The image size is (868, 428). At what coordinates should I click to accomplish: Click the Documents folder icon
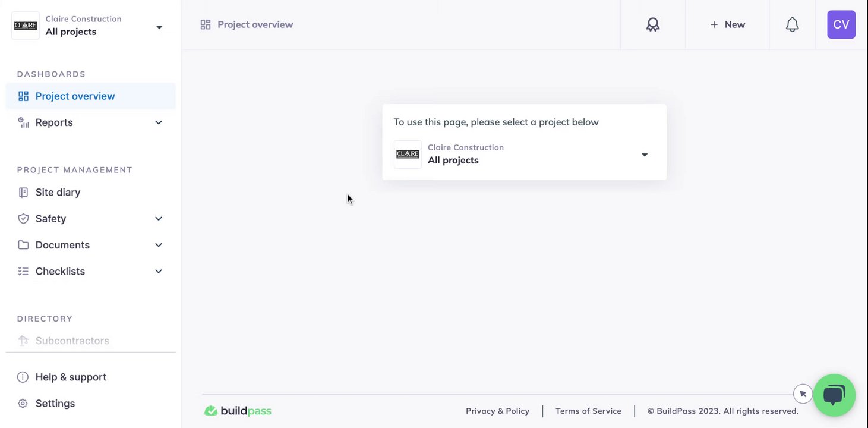click(x=23, y=245)
